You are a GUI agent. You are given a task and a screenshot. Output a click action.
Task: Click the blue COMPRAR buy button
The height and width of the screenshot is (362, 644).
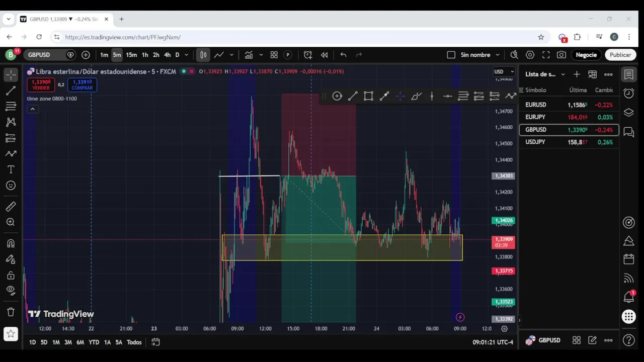click(82, 85)
